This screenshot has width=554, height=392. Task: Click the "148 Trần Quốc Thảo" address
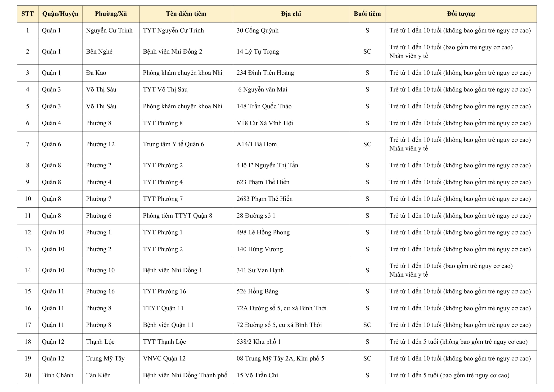(x=264, y=106)
